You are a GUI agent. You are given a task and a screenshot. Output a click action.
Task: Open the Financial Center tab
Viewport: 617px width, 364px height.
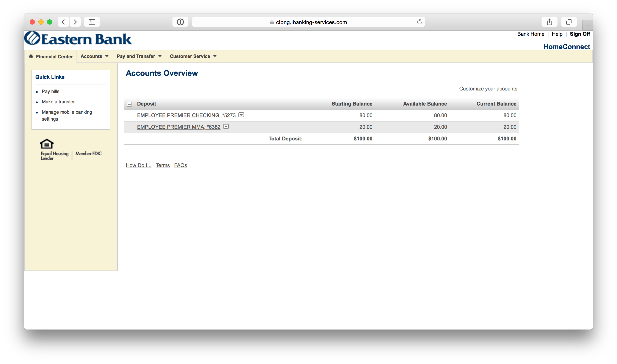(51, 57)
